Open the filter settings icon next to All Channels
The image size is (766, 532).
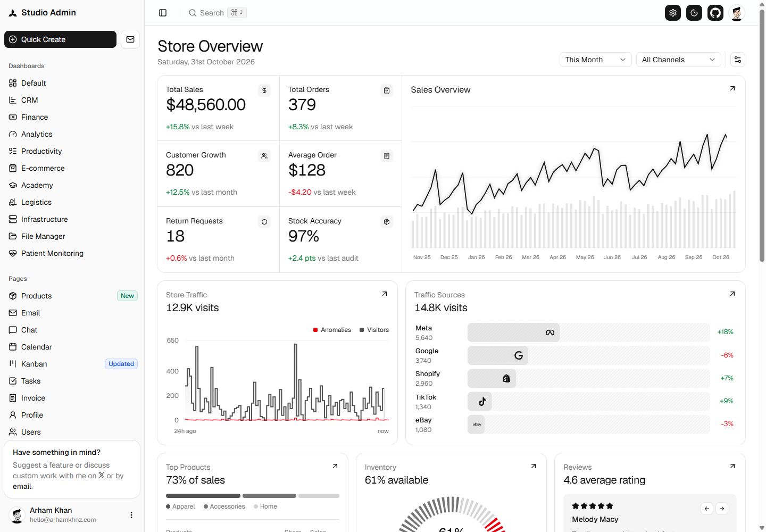pos(738,60)
